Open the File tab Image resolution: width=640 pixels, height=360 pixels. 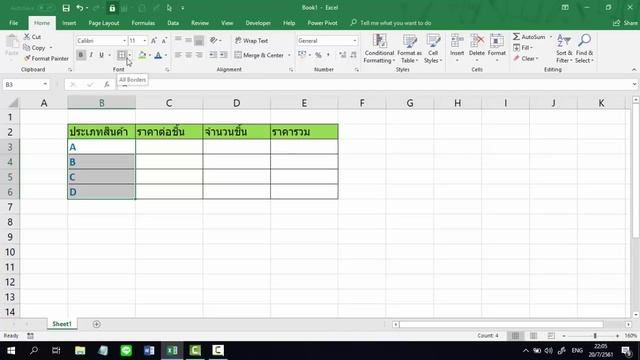coord(13,23)
